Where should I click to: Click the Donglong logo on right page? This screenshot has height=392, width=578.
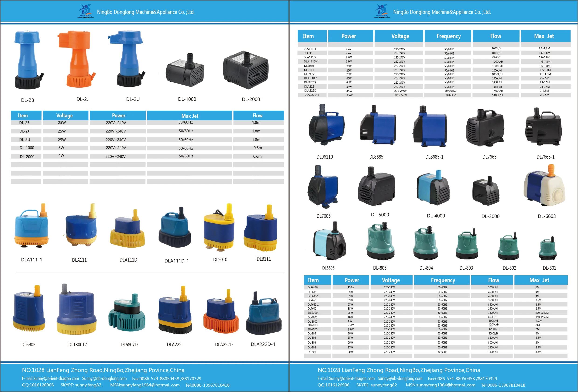[381, 11]
